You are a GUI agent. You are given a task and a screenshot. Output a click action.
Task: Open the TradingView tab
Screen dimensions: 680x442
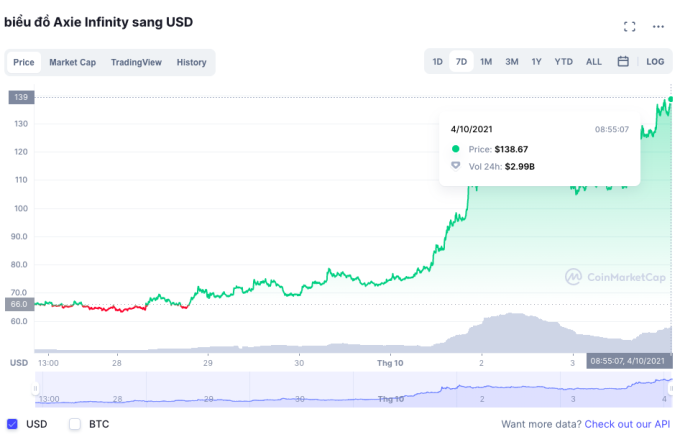136,62
